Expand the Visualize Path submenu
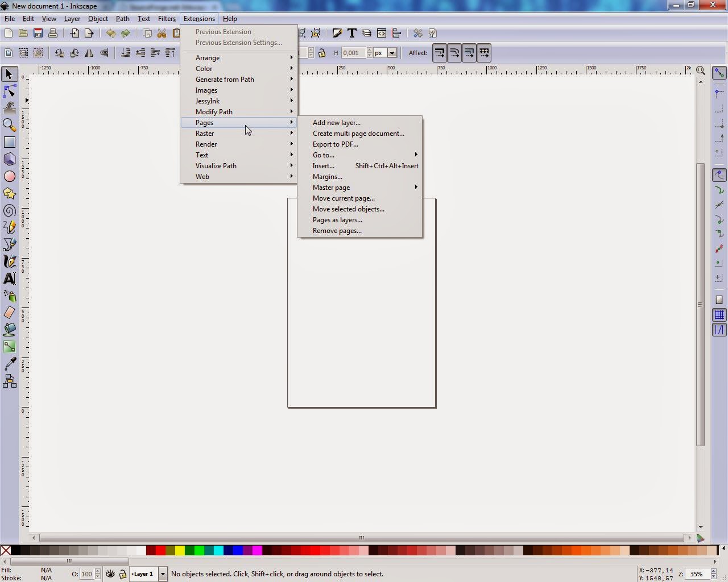728x582 pixels. pyautogui.click(x=239, y=166)
